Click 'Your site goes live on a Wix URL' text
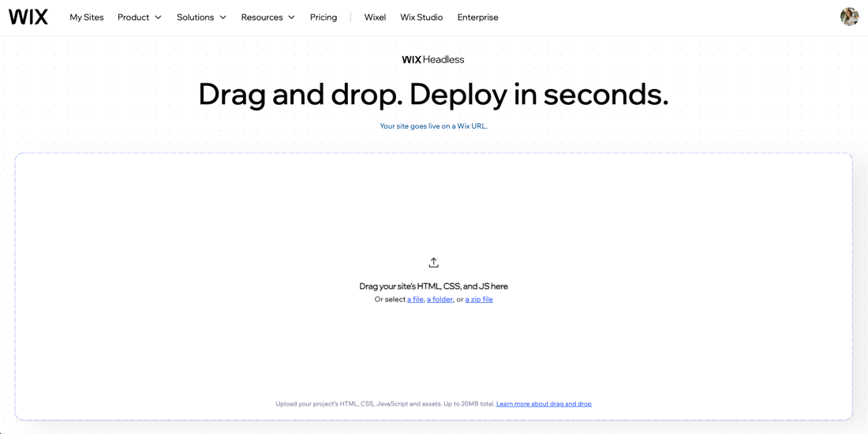868x434 pixels. tap(433, 126)
